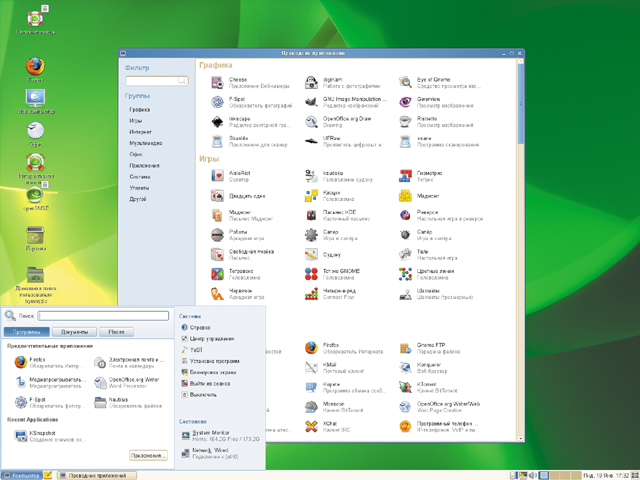The height and width of the screenshot is (480, 640).
Task: Click the application browser vertical scrollbar
Action: click(x=520, y=102)
